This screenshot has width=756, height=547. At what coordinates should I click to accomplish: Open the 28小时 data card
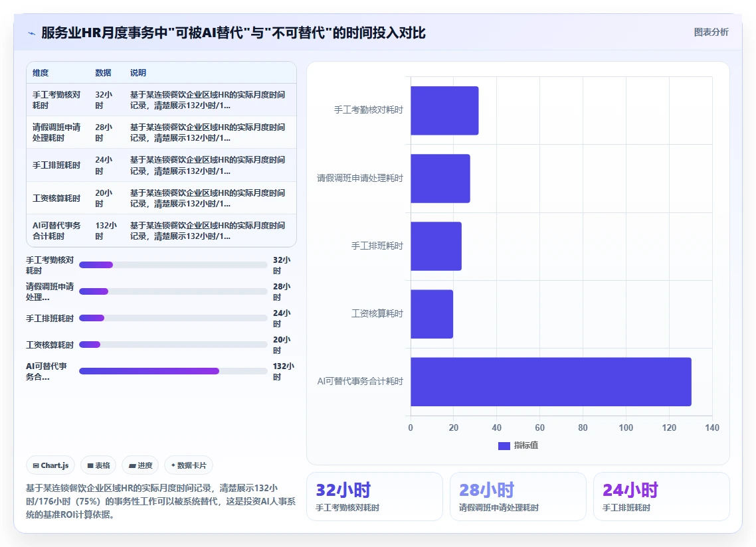tap(518, 497)
